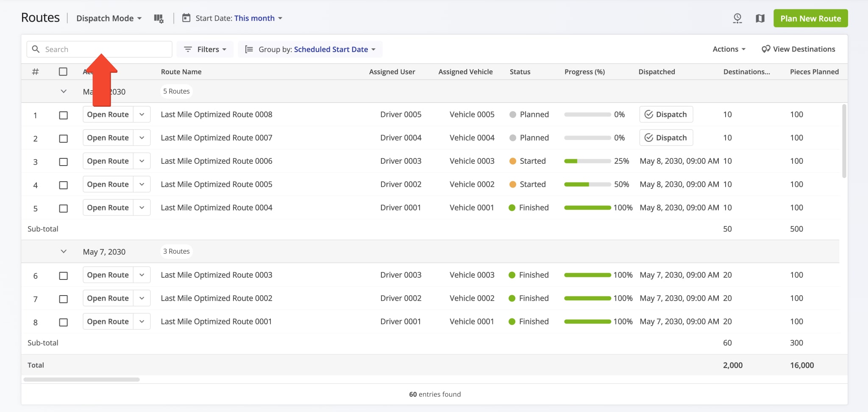868x412 pixels.
Task: Sort by the Assigned Vehicle column header
Action: pyautogui.click(x=465, y=72)
